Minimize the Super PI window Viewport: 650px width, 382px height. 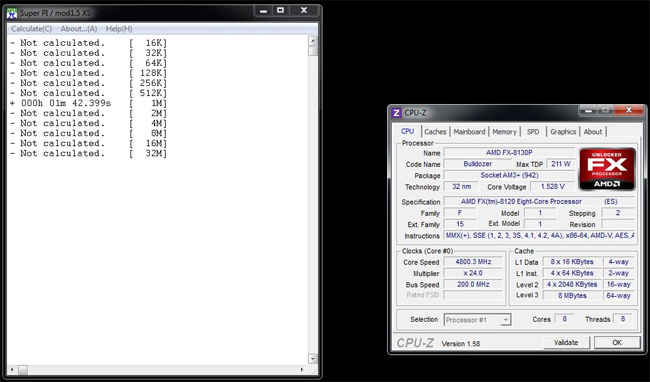pyautogui.click(x=263, y=11)
